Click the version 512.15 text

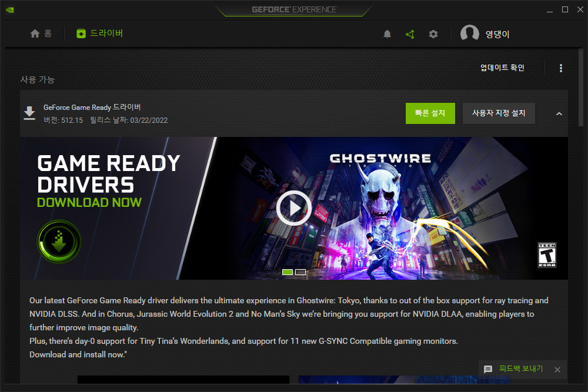pyautogui.click(x=63, y=120)
